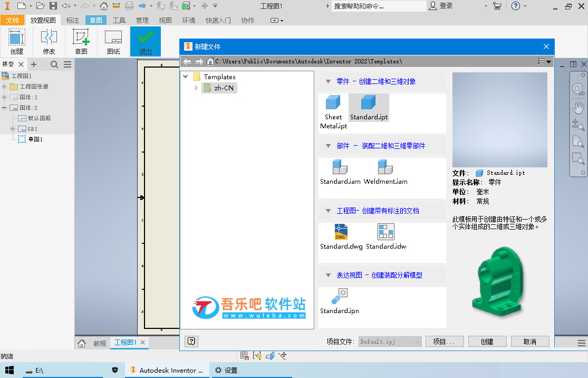Switch to the 放置视图 ribbon tab
This screenshot has height=378, width=588.
click(x=43, y=20)
